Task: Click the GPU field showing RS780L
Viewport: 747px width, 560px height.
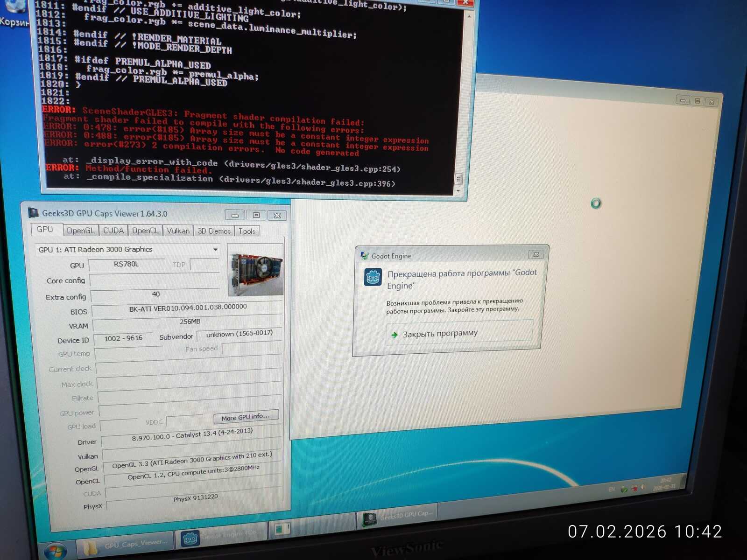Action: pyautogui.click(x=126, y=265)
